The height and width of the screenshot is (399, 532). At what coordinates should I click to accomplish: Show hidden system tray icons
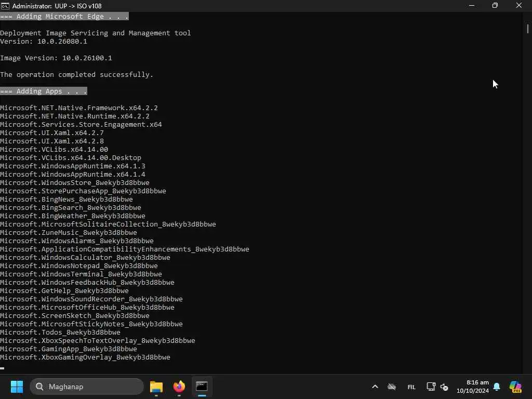pyautogui.click(x=375, y=387)
